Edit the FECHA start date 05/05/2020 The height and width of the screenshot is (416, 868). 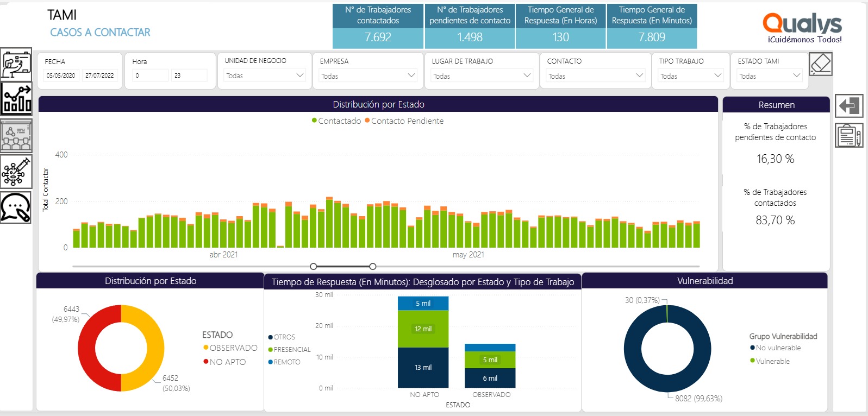[61, 75]
